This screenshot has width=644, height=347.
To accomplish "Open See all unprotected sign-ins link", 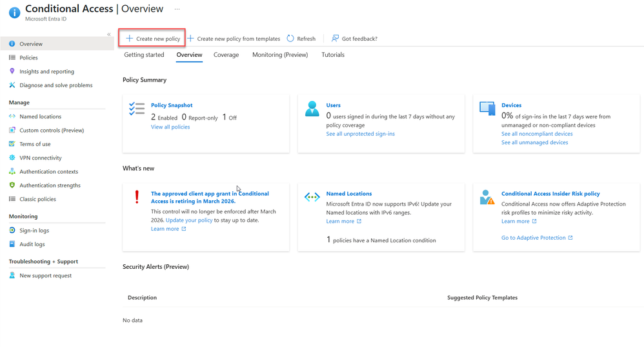I will pyautogui.click(x=360, y=134).
